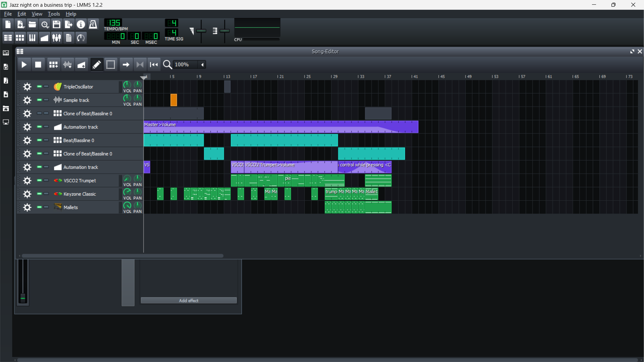Open the VSCO2 Trumpet instrument button
The width and height of the screenshot is (644, 362).
(x=86, y=181)
